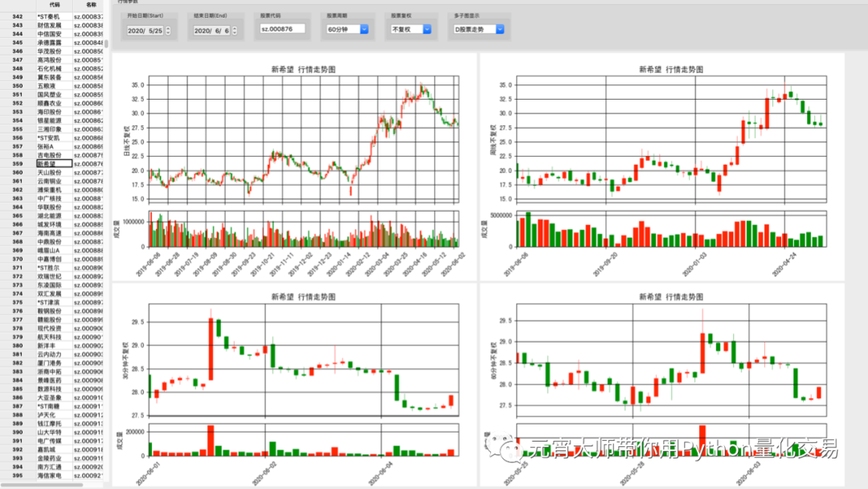Click the start date field 2020/5/25
Image resolution: width=868 pixels, height=489 pixels.
tap(145, 31)
